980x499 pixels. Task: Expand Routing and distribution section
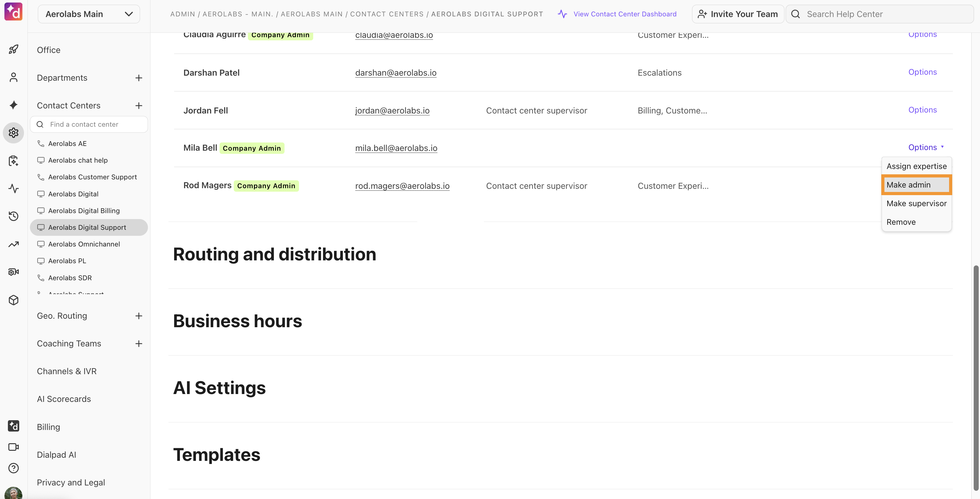(x=274, y=254)
